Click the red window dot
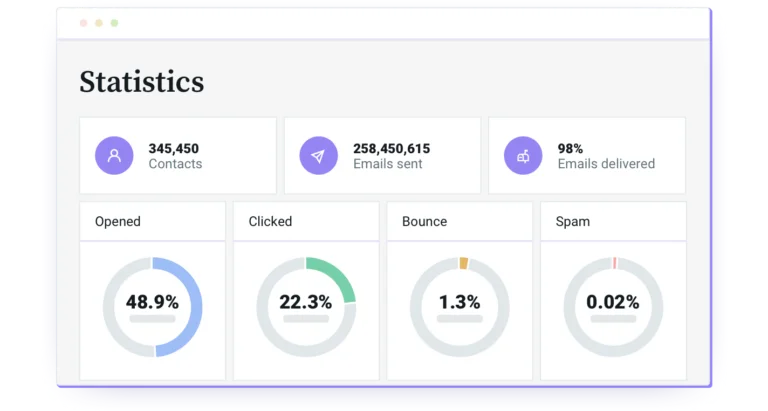The image size is (768, 411). point(83,23)
